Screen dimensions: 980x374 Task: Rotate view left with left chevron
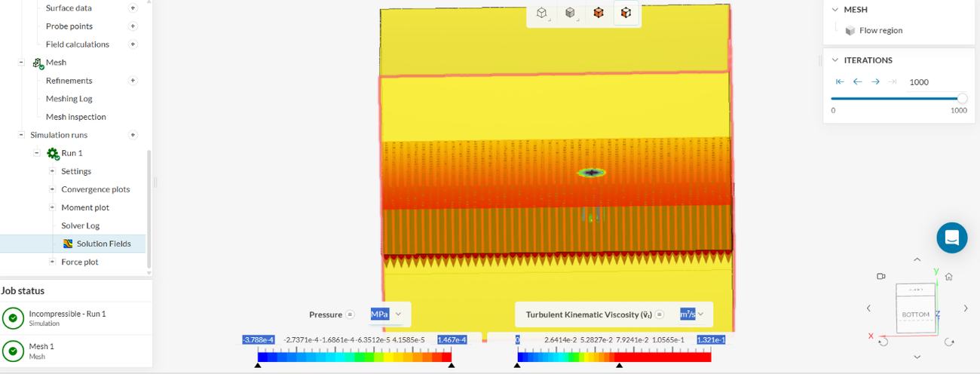(868, 308)
